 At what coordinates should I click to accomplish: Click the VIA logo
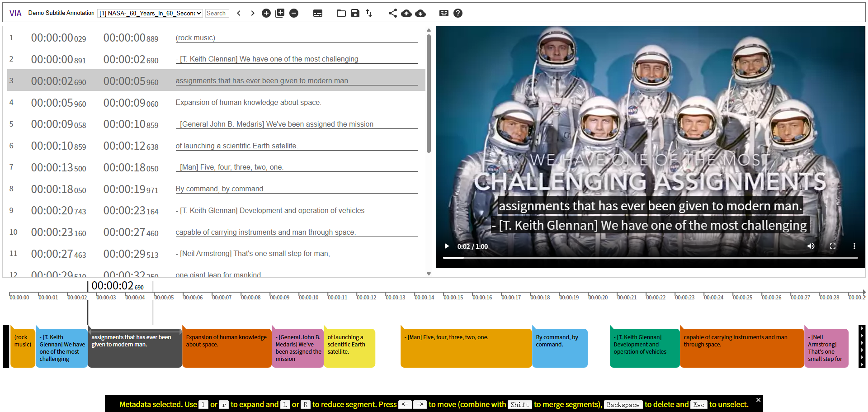tap(15, 13)
